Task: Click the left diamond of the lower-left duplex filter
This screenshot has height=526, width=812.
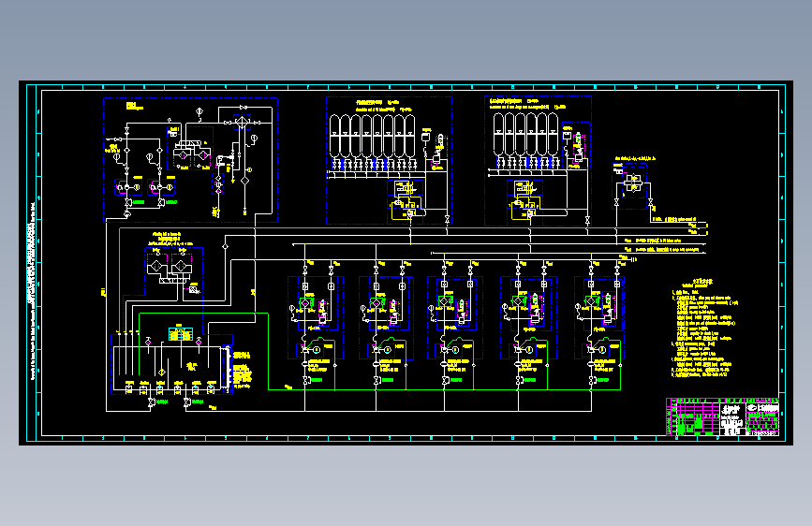Action: coord(156,266)
